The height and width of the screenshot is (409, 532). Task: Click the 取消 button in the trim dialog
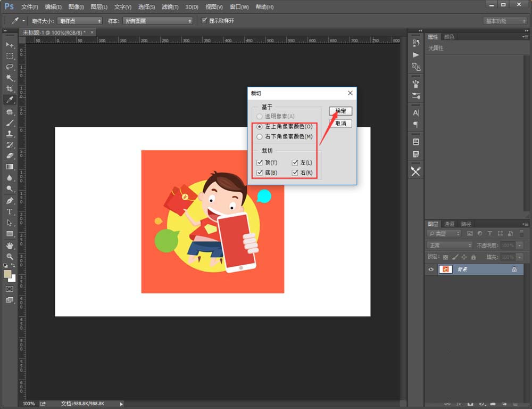340,122
